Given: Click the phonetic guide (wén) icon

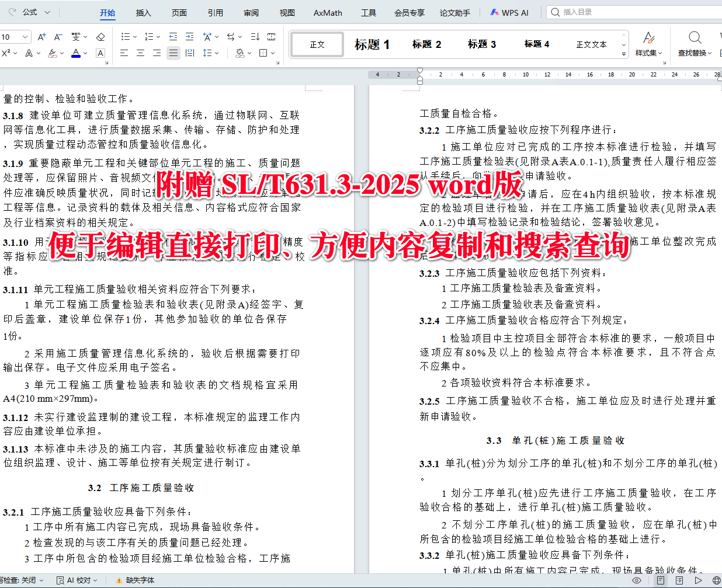Looking at the screenshot, I should [x=76, y=37].
